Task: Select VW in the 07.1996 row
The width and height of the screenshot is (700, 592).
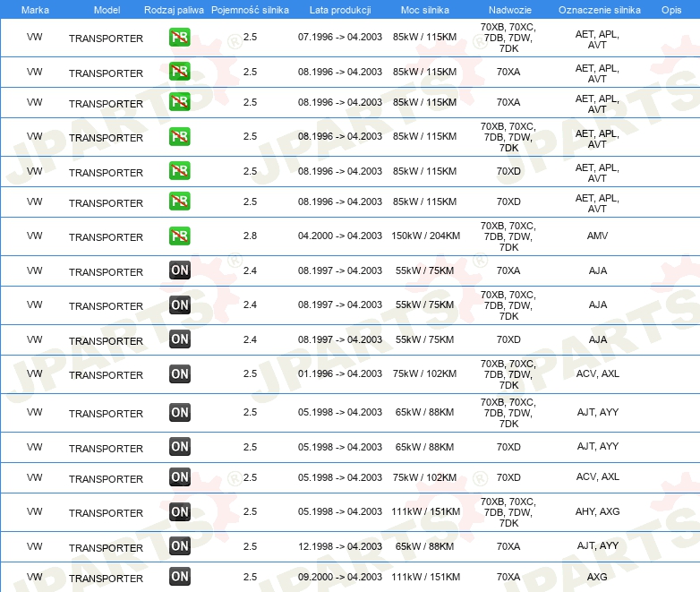Action: (x=34, y=37)
